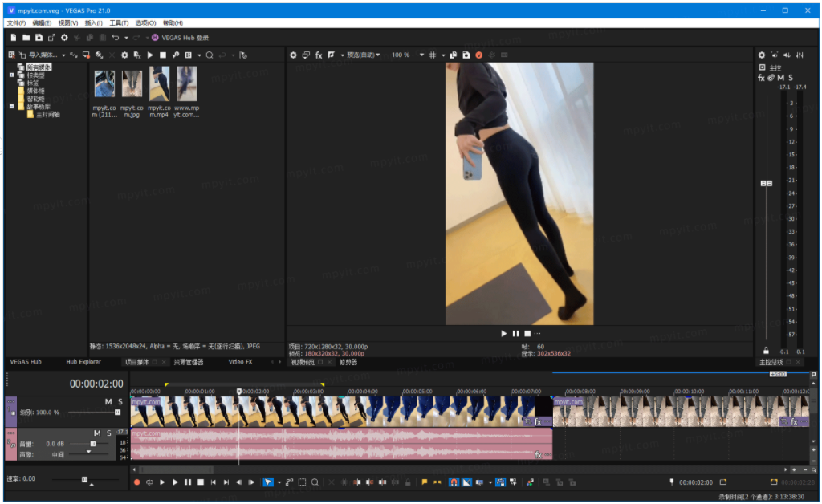Enable loop playback in transport controls
Image resolution: width=822 pixels, height=504 pixels.
[x=149, y=482]
